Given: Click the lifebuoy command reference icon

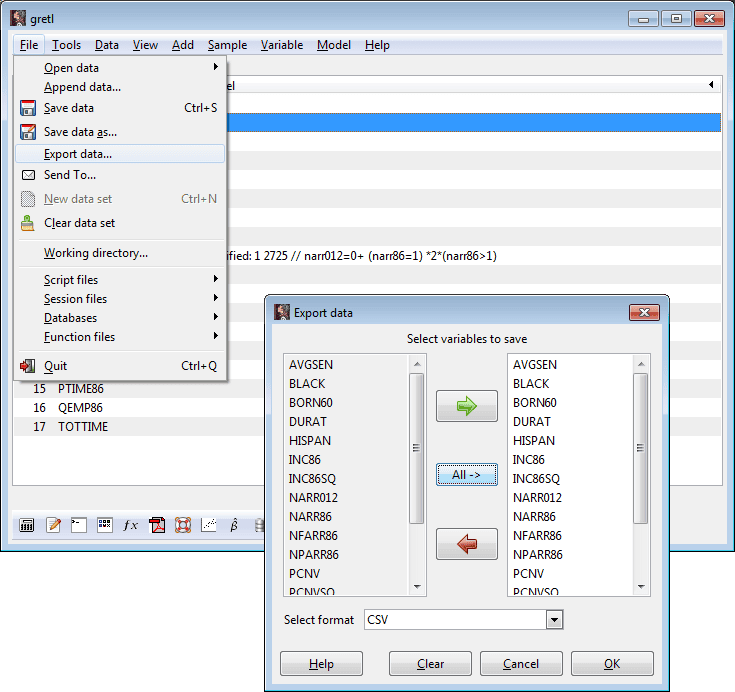Looking at the screenshot, I should click(183, 525).
